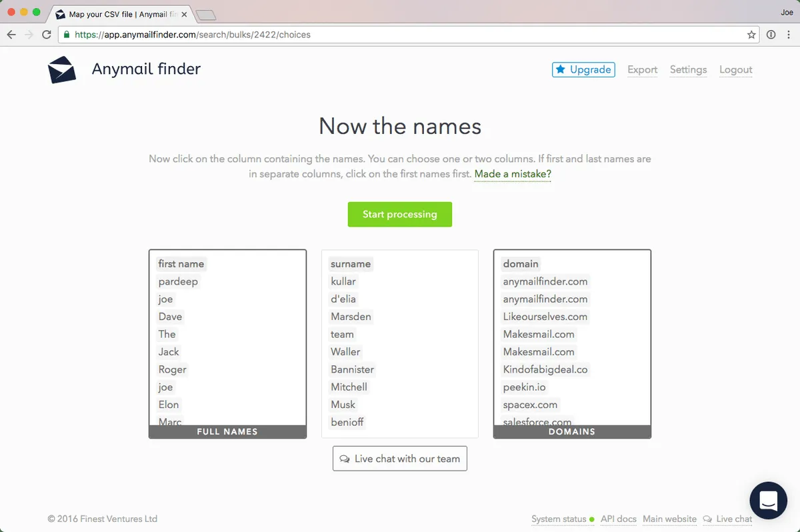This screenshot has height=532, width=800.
Task: Bookmark page with the star icon
Action: (751, 35)
